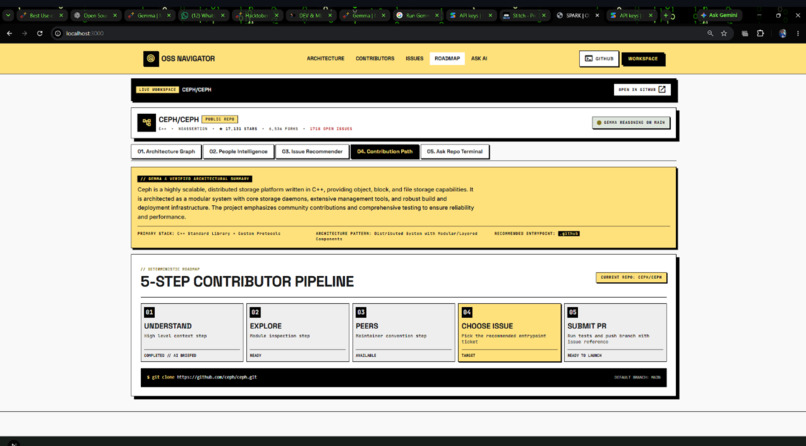This screenshot has width=806, height=446.
Task: Open a new tab with the plus icon
Action: click(x=666, y=15)
